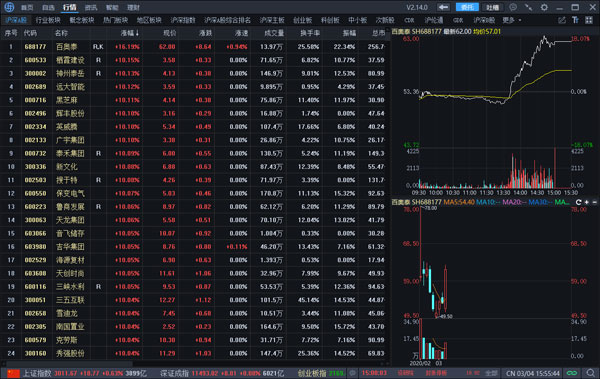
Task: Click the clock CN 03/04 15:55:44
Action: click(x=533, y=373)
